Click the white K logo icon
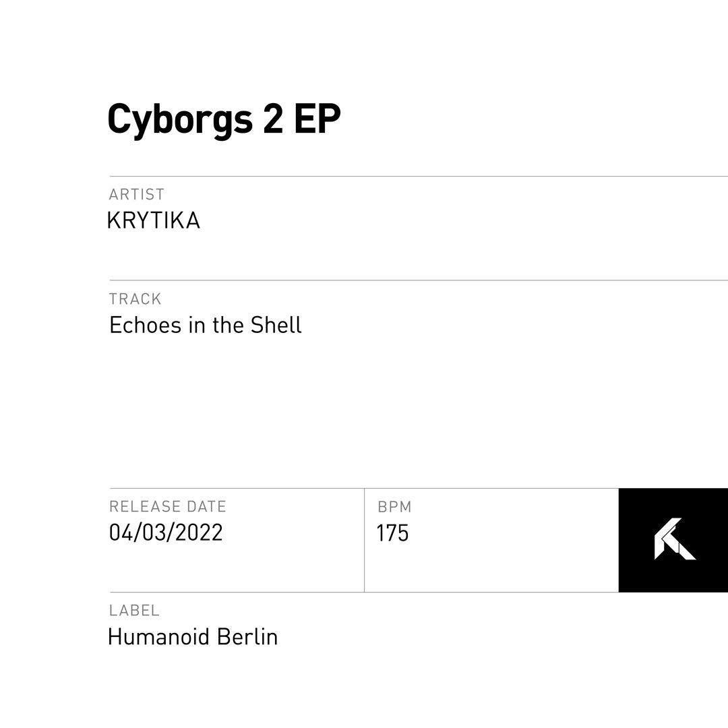This screenshot has height=728, width=728. coord(674,539)
